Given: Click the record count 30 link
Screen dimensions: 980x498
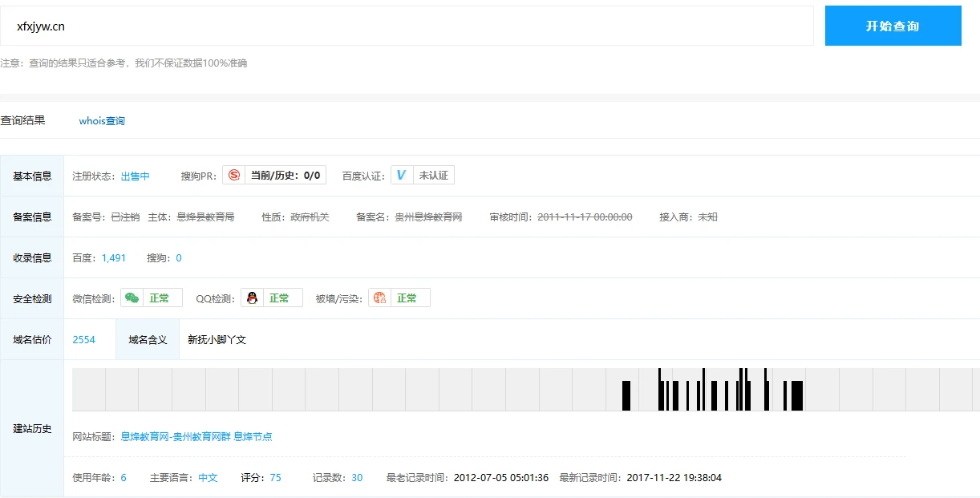Looking at the screenshot, I should (x=357, y=478).
